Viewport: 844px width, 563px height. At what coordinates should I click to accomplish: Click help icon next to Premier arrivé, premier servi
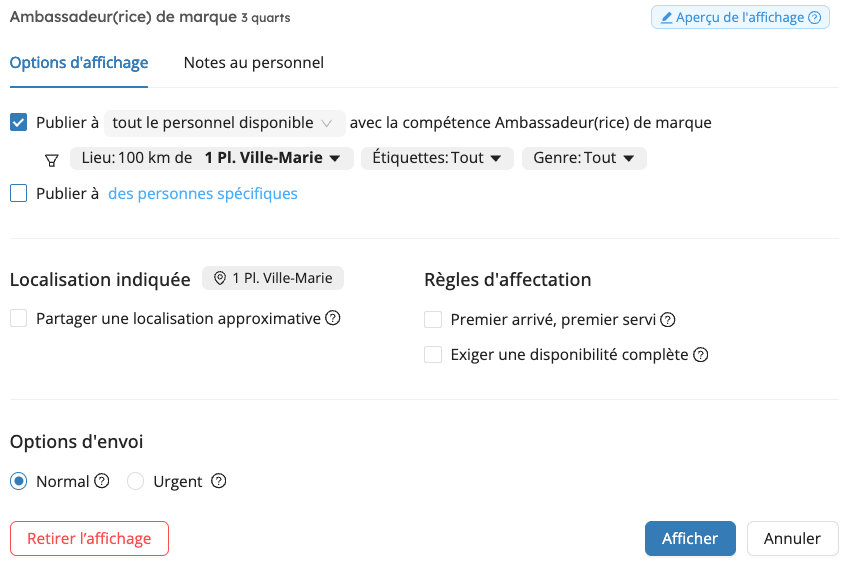coord(668,320)
